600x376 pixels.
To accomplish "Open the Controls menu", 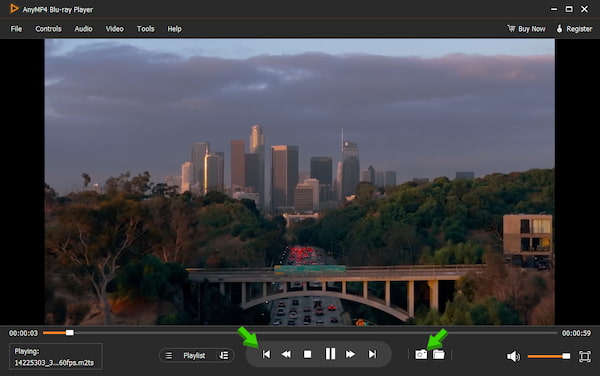I will (x=48, y=29).
